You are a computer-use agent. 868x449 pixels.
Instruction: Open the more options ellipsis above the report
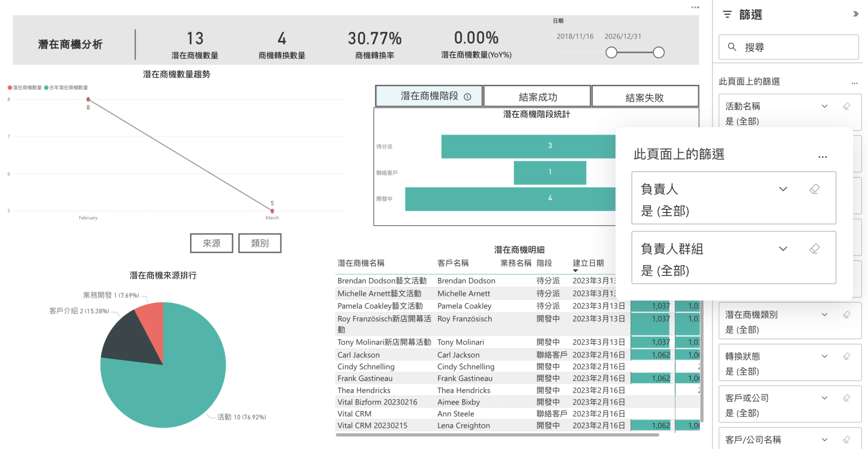(695, 7)
